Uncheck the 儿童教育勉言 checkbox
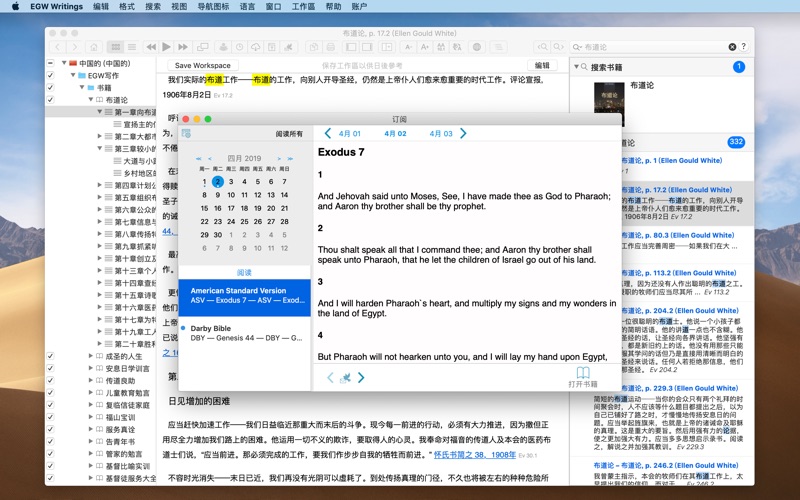800x500 pixels. pyautogui.click(x=50, y=393)
